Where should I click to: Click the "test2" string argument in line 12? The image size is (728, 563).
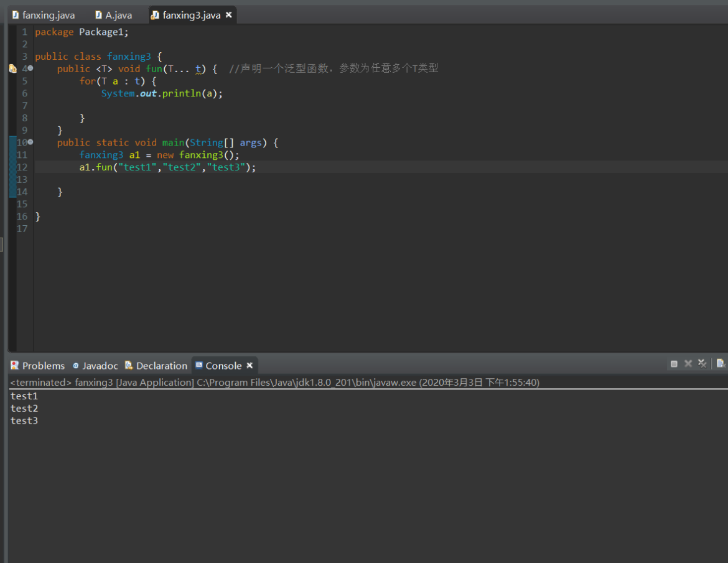(183, 167)
